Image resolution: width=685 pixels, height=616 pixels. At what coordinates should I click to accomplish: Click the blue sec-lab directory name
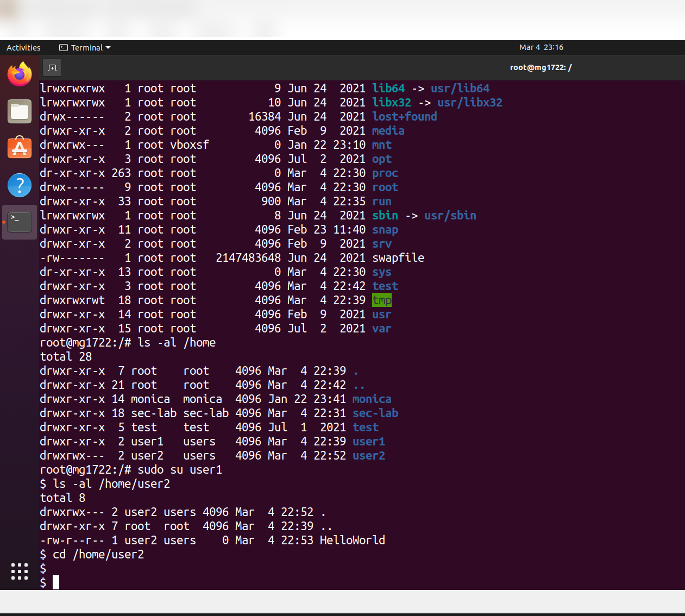coord(375,413)
